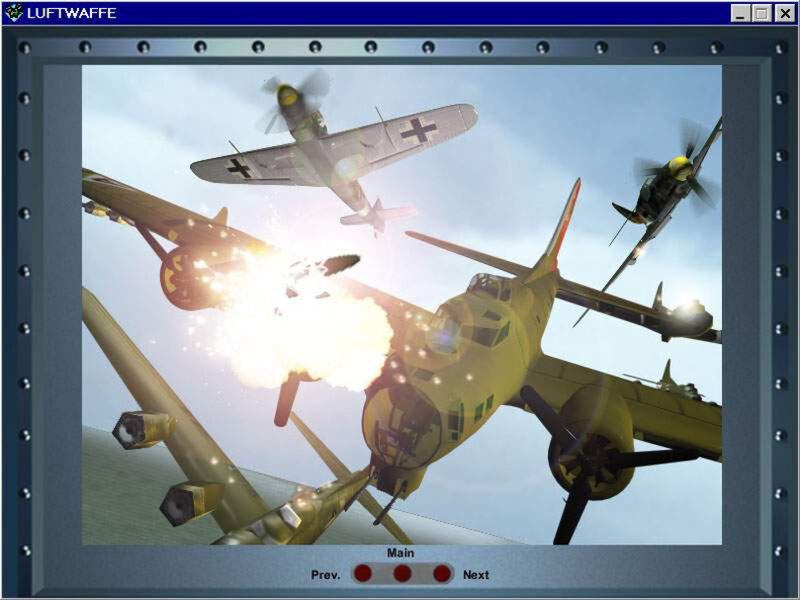Click the red Main round button
Image resolution: width=800 pixels, height=600 pixels.
[x=402, y=573]
